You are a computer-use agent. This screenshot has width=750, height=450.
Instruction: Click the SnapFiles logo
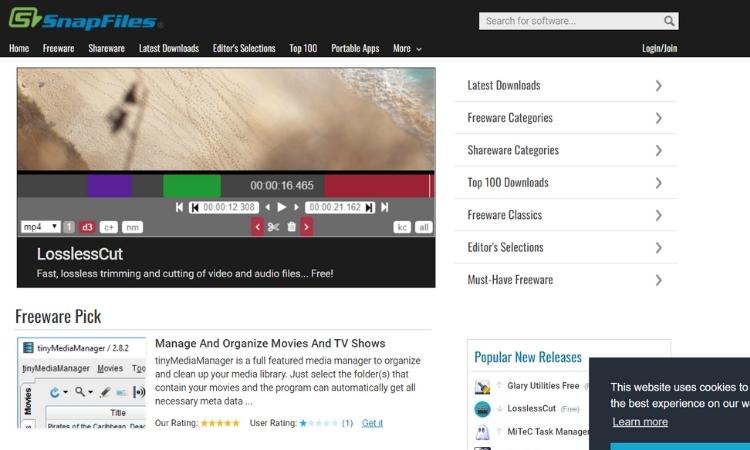click(85, 19)
